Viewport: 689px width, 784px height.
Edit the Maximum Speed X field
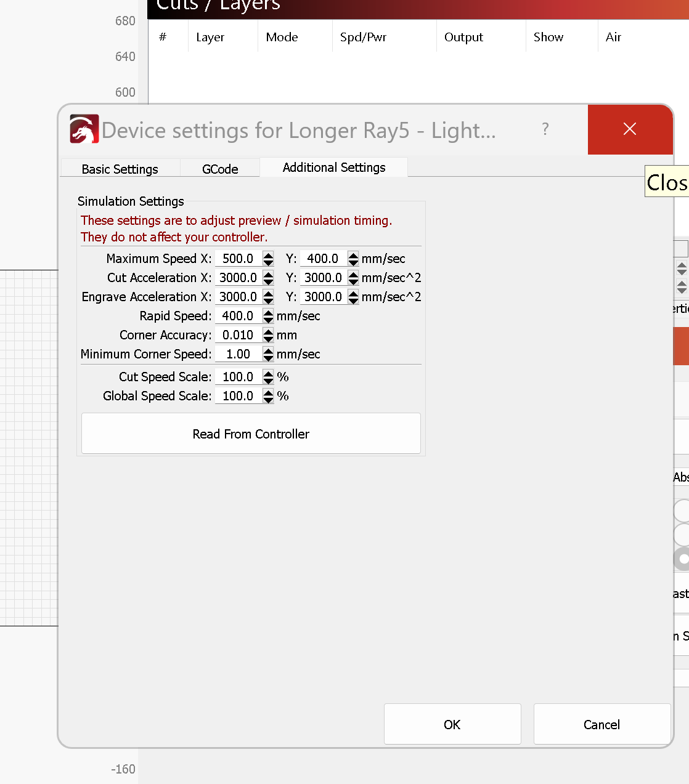[238, 259]
